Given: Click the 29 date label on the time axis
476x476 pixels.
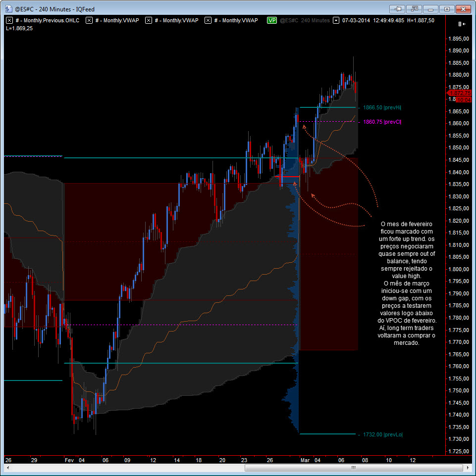Looking at the screenshot, I should tap(34, 460).
